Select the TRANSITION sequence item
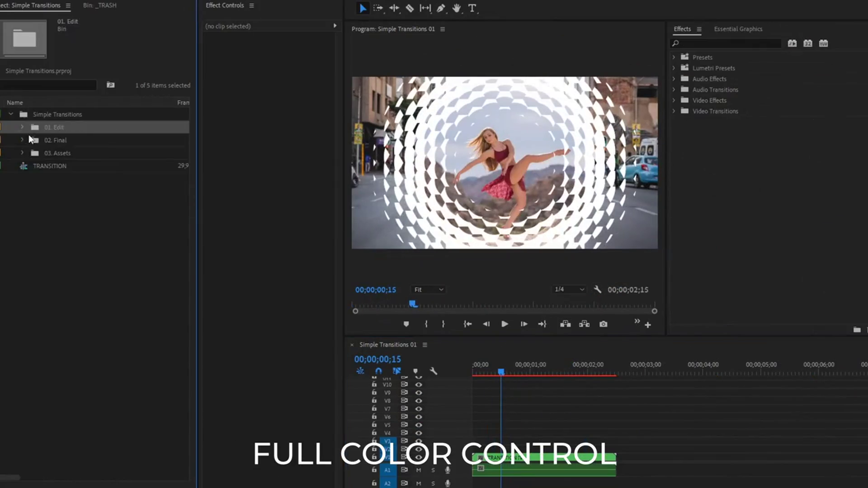This screenshot has width=868, height=488. 50,166
